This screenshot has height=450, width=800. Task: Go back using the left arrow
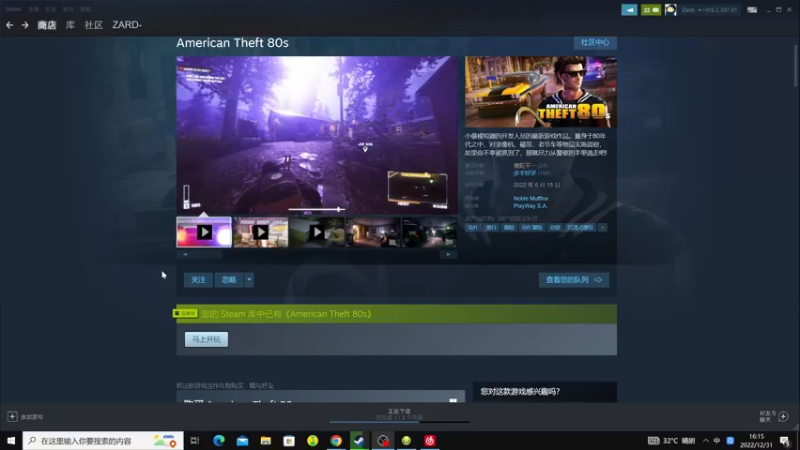(x=10, y=24)
